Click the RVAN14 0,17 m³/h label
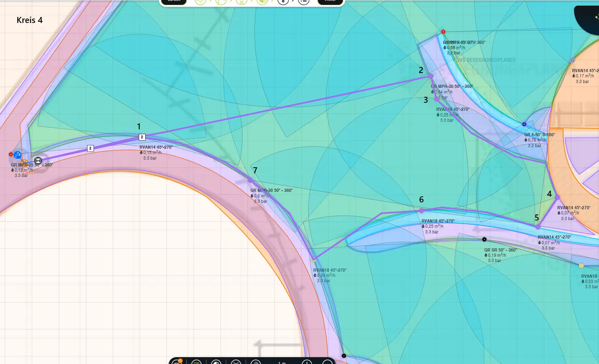Image resolution: width=599 pixels, height=364 pixels. [585, 76]
